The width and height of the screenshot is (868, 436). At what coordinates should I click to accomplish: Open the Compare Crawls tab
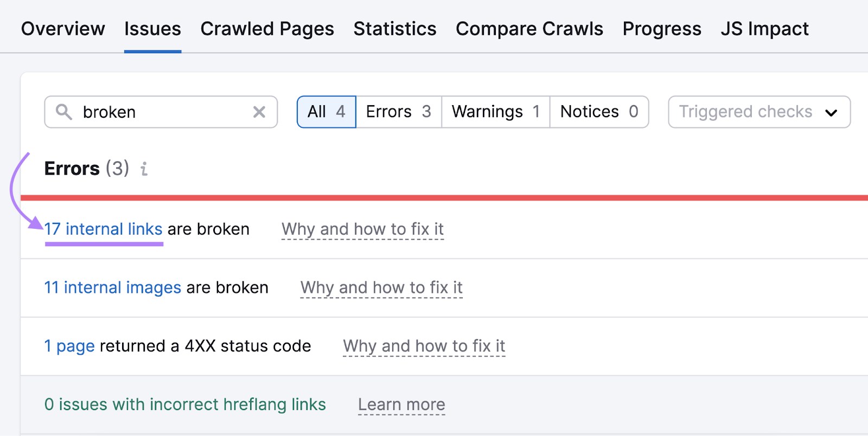coord(529,29)
